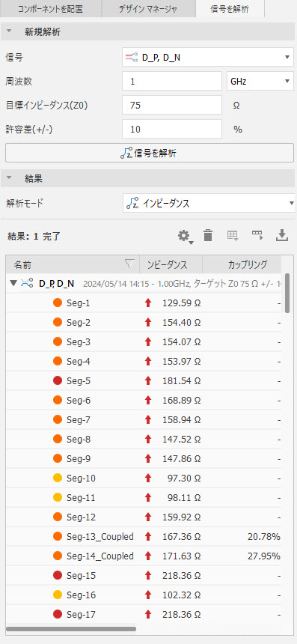Click impedance value 129.59 Ω
The height and width of the screenshot is (644, 297).
tap(181, 303)
